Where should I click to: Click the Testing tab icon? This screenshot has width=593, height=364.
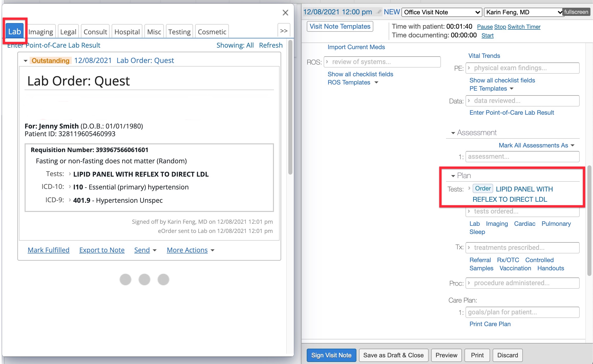[x=179, y=31]
